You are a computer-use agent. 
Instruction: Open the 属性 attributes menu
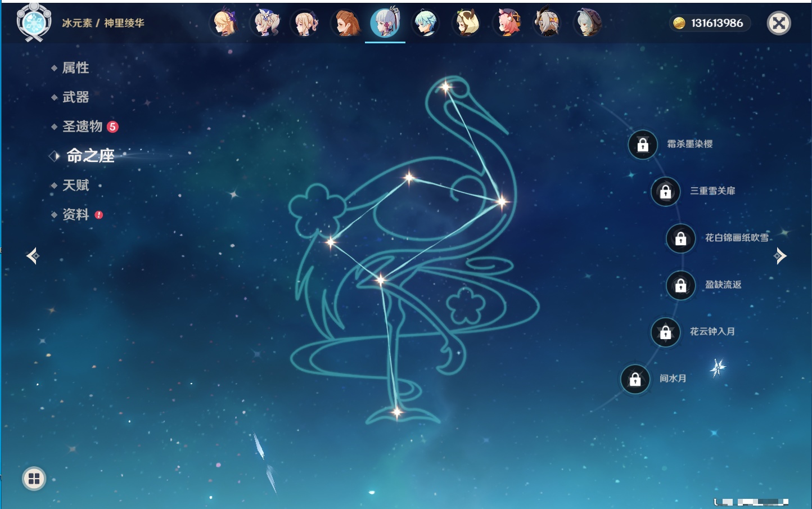[x=75, y=68]
